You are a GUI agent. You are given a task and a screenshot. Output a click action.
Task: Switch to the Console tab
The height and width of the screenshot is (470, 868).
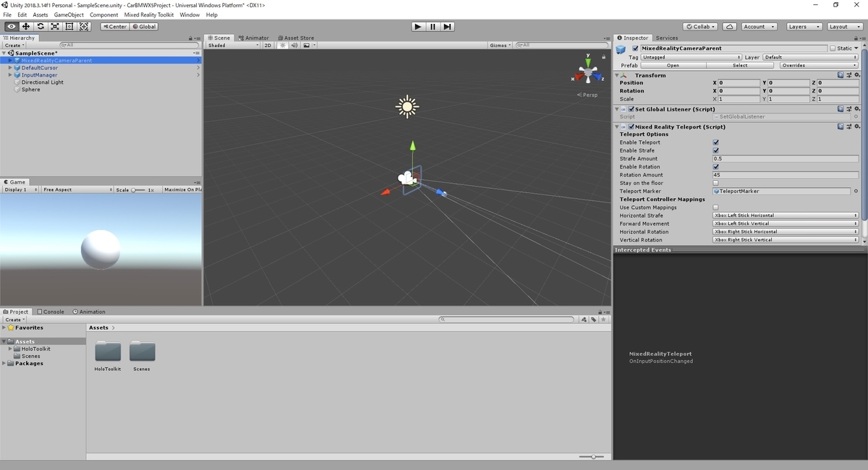(x=51, y=312)
